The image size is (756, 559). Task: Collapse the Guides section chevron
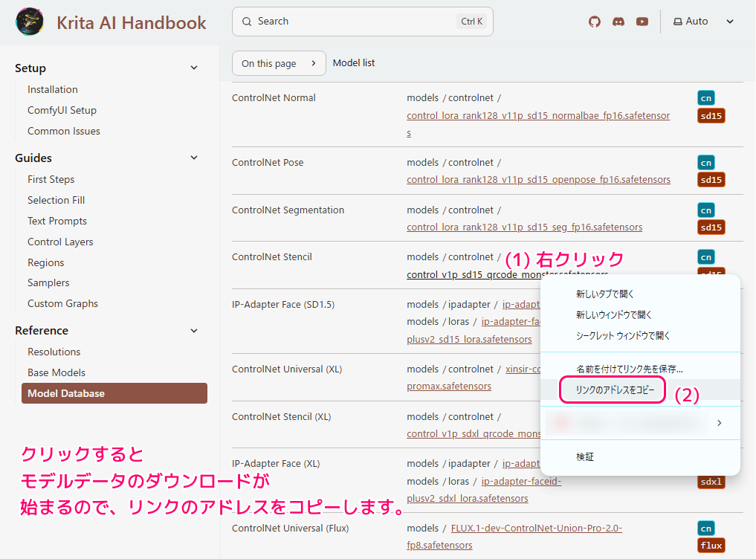(194, 158)
